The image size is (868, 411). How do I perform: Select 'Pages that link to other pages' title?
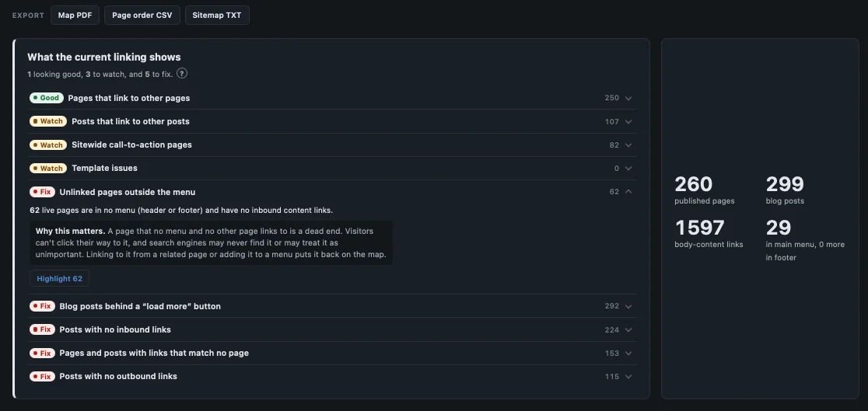pyautogui.click(x=129, y=98)
